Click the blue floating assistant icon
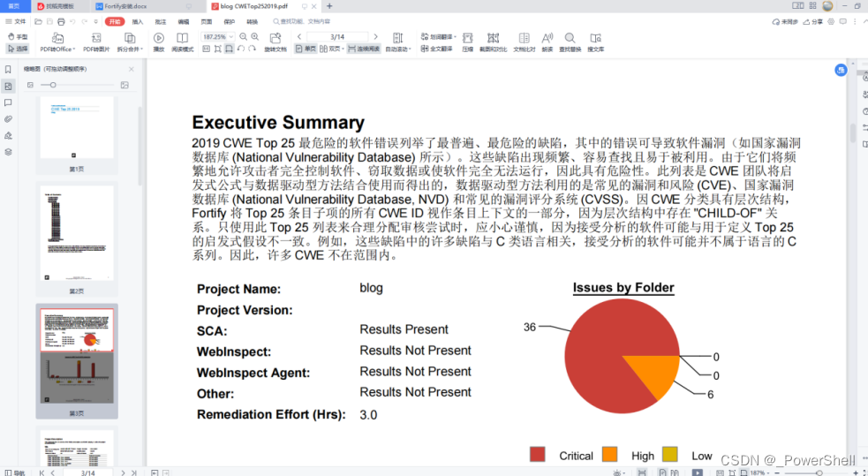The height and width of the screenshot is (476, 868). pyautogui.click(x=841, y=70)
